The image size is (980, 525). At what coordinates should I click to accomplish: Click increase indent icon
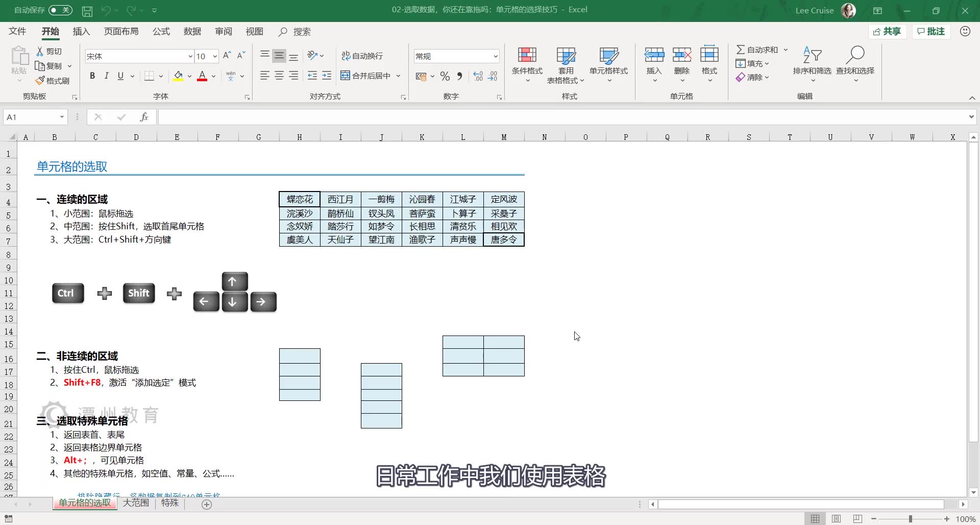point(327,76)
